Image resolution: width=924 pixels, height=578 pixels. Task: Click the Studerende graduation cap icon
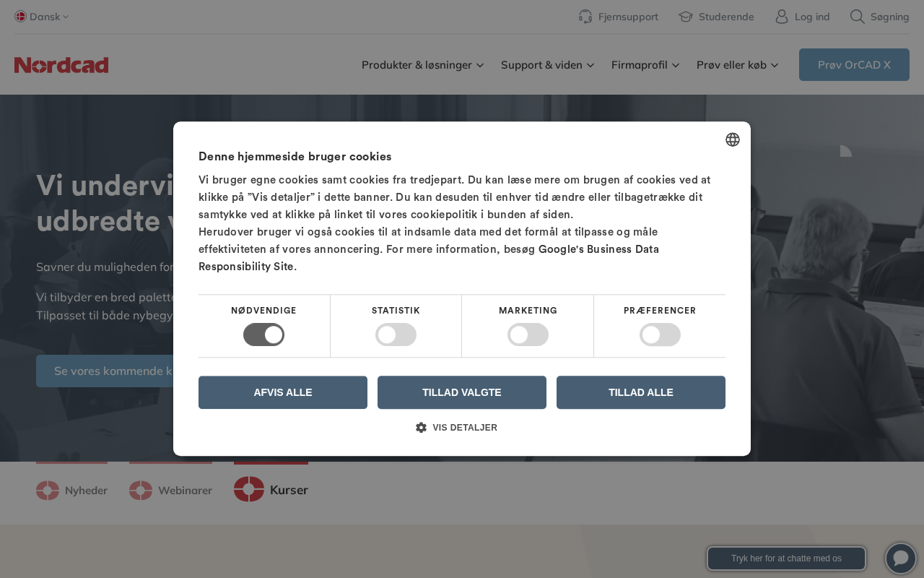686,17
